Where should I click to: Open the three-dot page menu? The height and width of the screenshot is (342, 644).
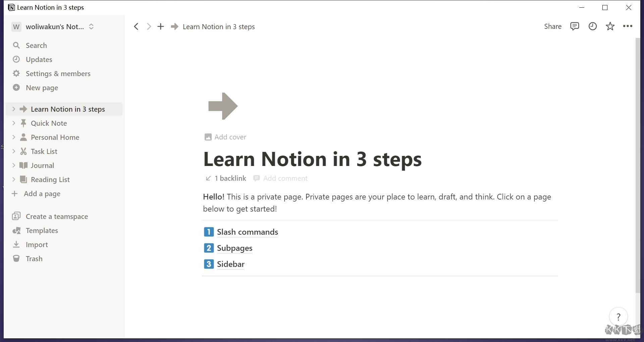(x=628, y=26)
